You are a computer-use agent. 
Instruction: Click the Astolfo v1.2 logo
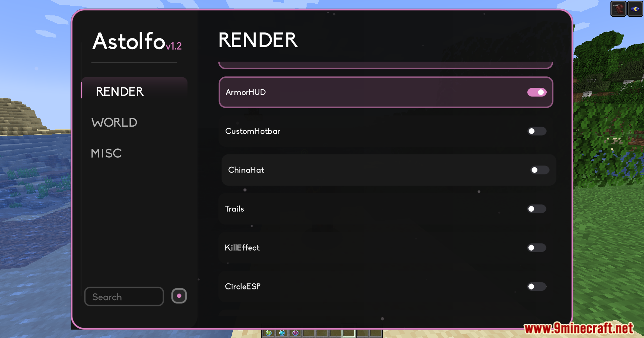pyautogui.click(x=137, y=42)
